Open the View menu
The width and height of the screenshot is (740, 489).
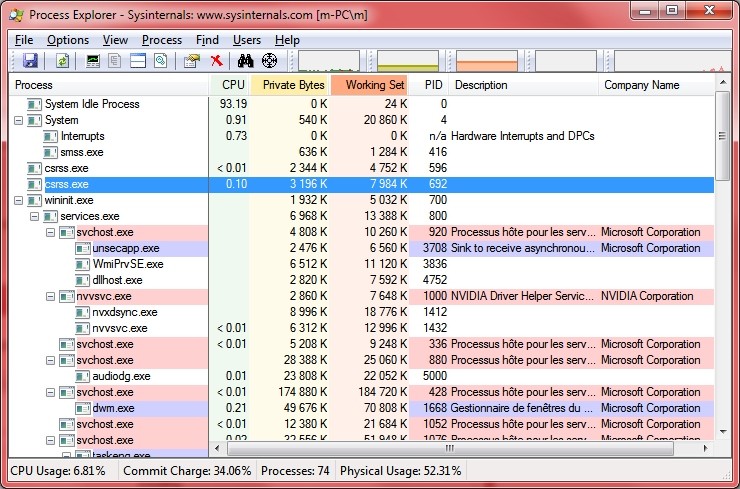click(x=116, y=40)
